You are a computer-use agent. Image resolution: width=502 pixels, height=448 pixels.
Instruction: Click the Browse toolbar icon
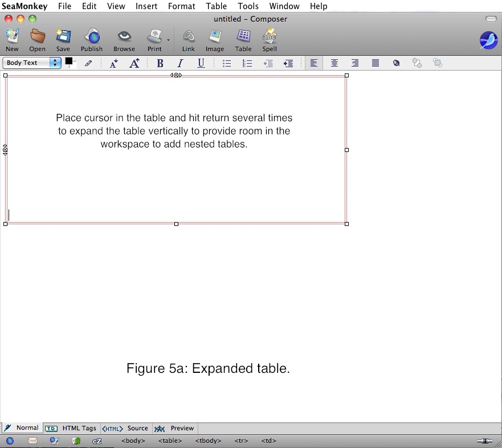[x=124, y=37]
